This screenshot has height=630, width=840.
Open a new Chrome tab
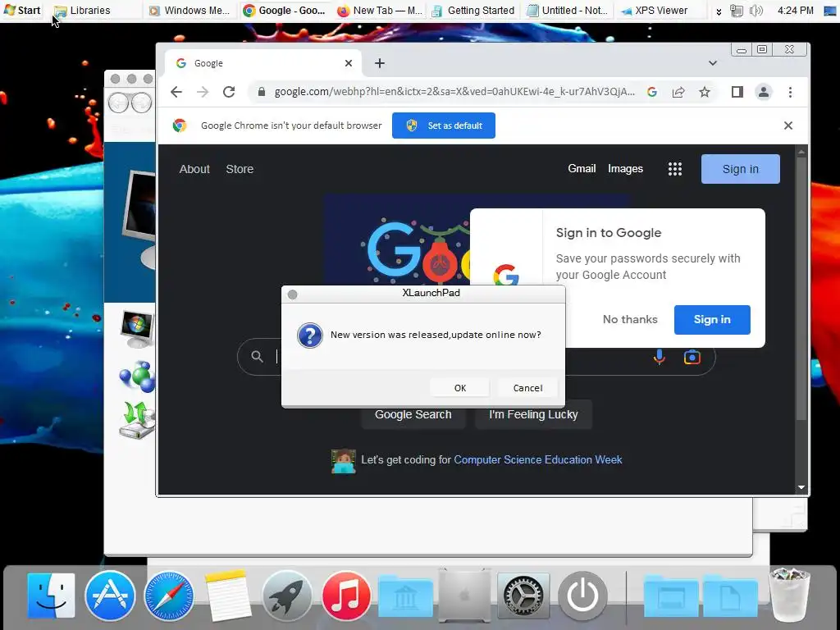pyautogui.click(x=380, y=63)
